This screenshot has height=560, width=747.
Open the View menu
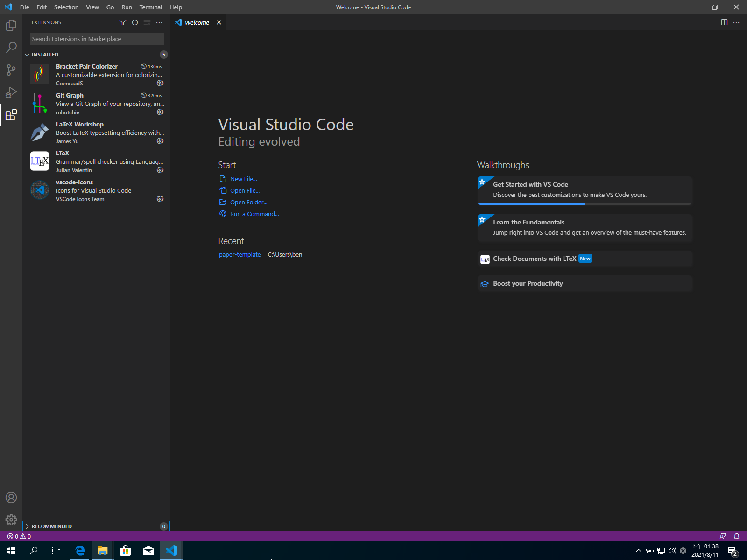click(92, 7)
